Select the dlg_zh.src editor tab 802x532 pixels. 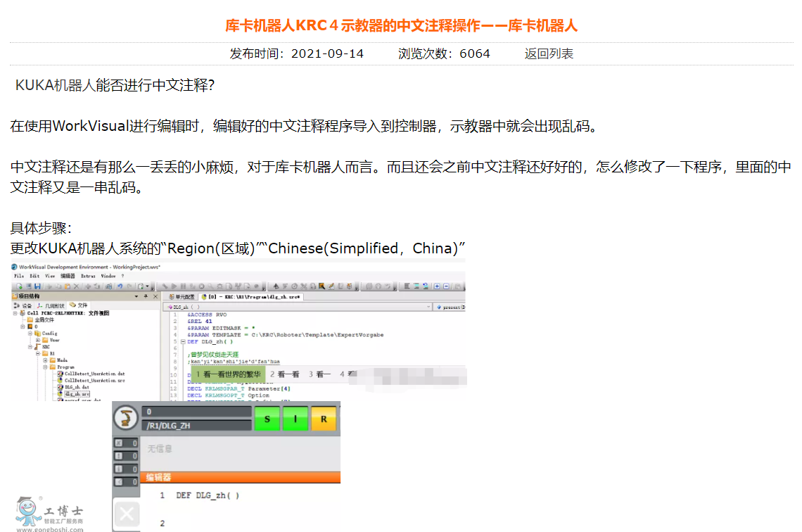pyautogui.click(x=250, y=297)
